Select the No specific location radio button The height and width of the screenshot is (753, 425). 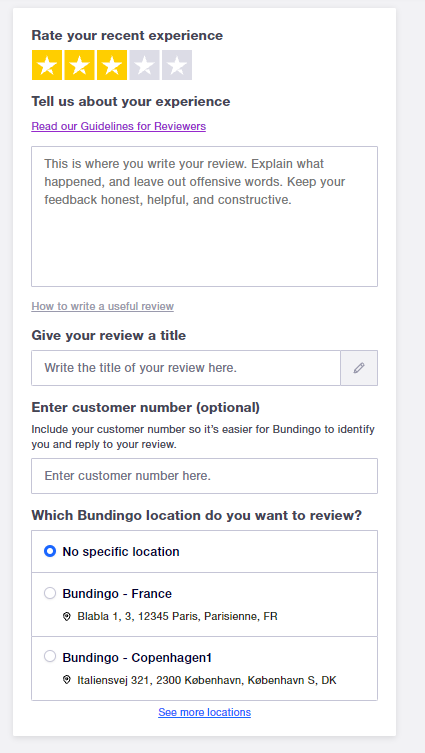(50, 551)
